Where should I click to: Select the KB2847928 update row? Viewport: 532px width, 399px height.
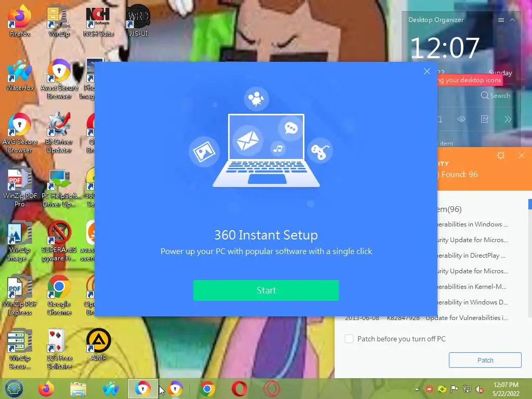coord(427,318)
